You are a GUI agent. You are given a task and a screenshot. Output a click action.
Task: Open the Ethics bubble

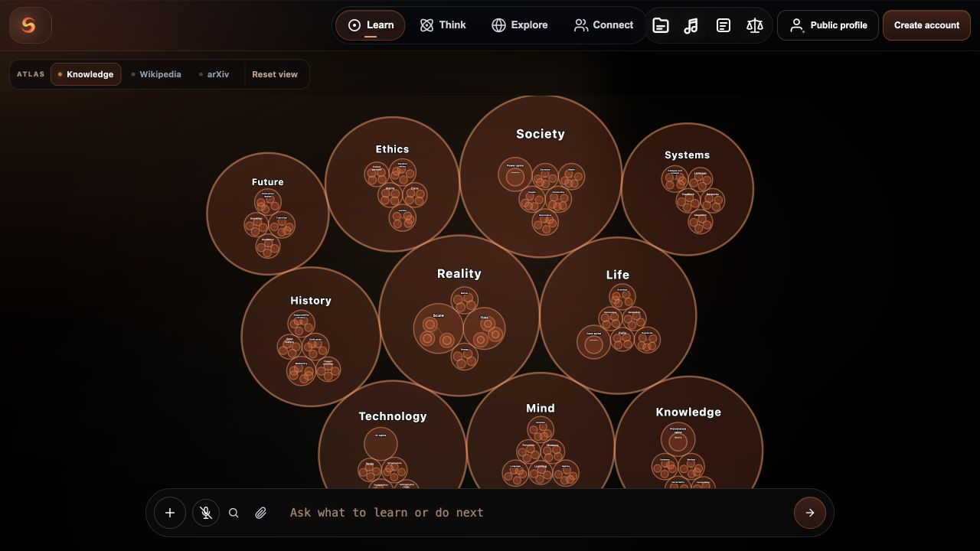[x=392, y=184]
